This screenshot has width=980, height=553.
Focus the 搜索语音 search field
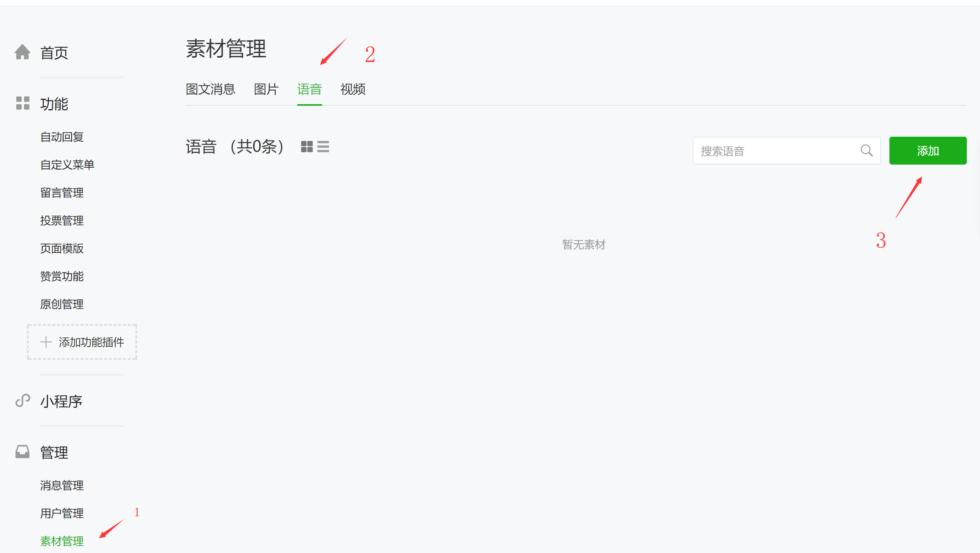point(786,151)
